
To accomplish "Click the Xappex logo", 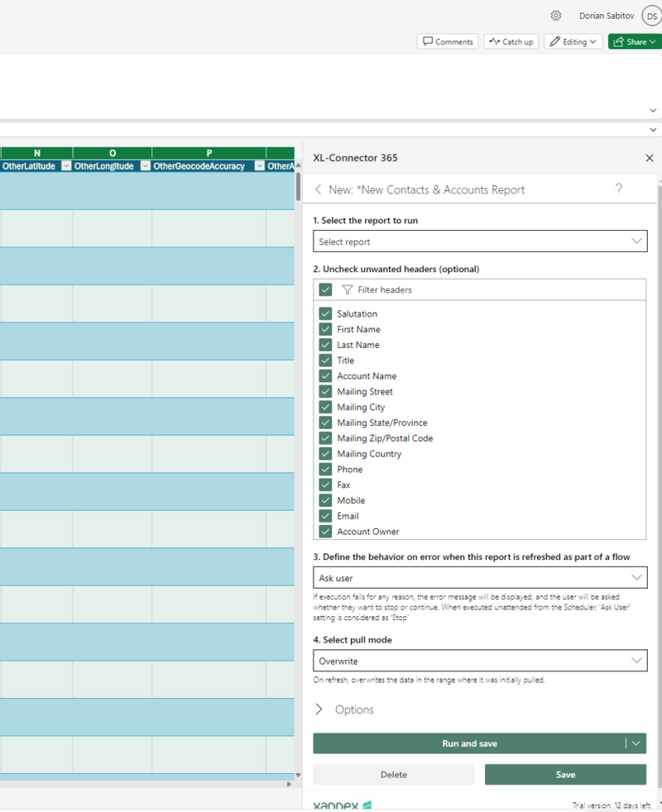I will tap(343, 805).
